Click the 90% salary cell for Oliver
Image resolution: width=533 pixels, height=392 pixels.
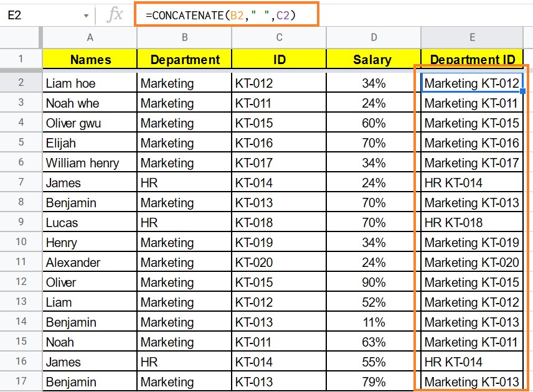click(372, 282)
